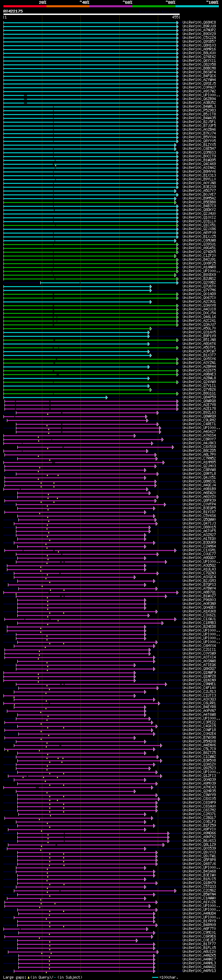This screenshot has width=222, height=980.
Task: Select label UniRef100_B1XJ25
Action: 199,237
